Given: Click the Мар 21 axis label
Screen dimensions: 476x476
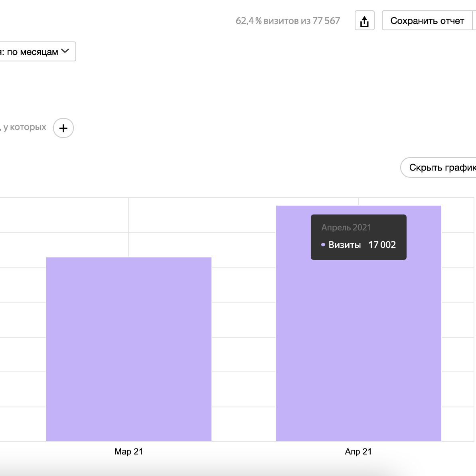Looking at the screenshot, I should [x=129, y=451].
